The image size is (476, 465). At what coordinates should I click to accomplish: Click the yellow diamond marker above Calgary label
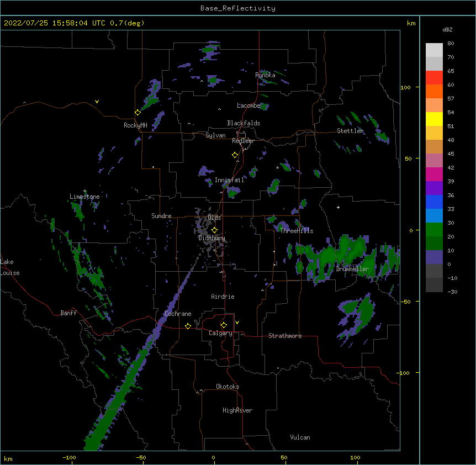(x=224, y=325)
